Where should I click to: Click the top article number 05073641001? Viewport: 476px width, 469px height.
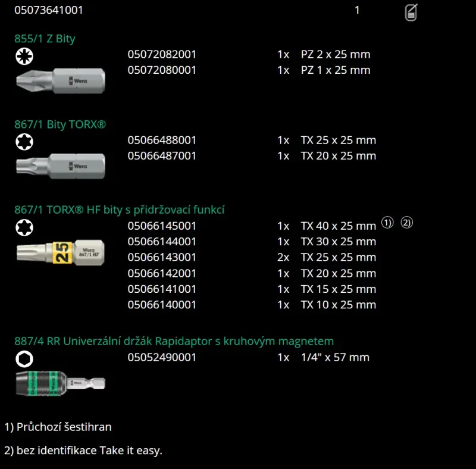pos(43,10)
